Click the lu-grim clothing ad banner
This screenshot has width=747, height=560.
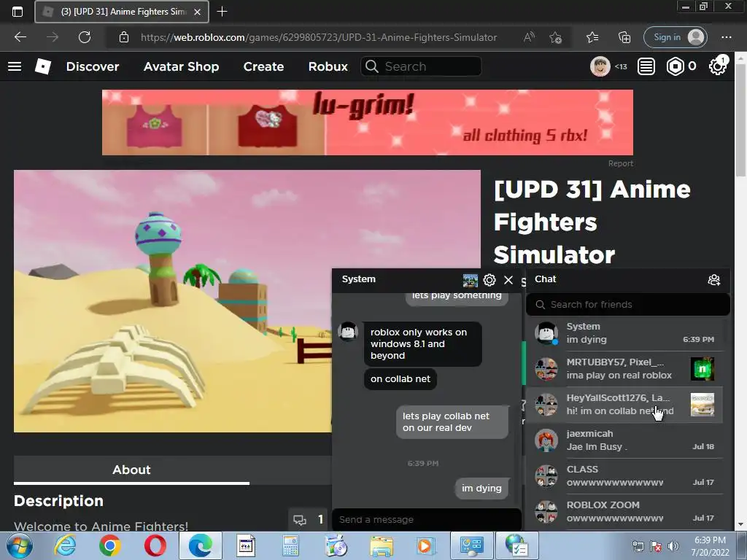[368, 122]
